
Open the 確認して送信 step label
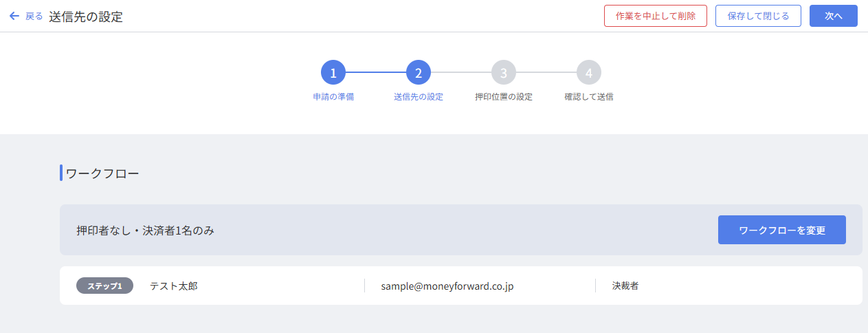[x=589, y=97]
